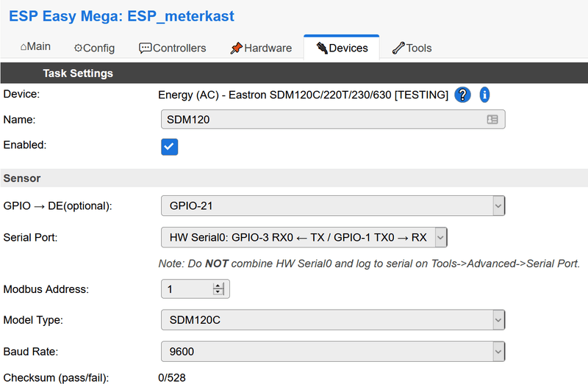Image resolution: width=588 pixels, height=392 pixels.
Task: Click the Task Settings header bar
Action: 294,73
